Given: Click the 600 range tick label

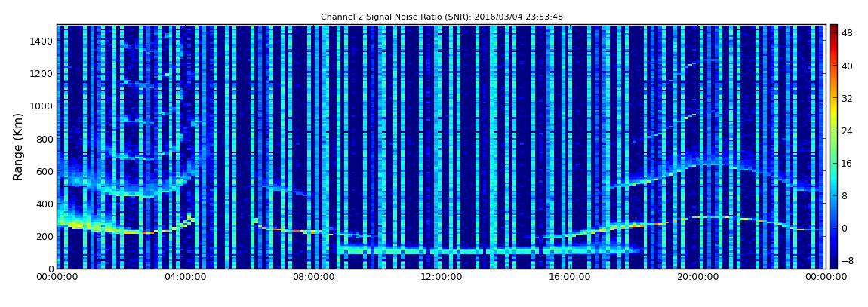Looking at the screenshot, I should point(45,171).
